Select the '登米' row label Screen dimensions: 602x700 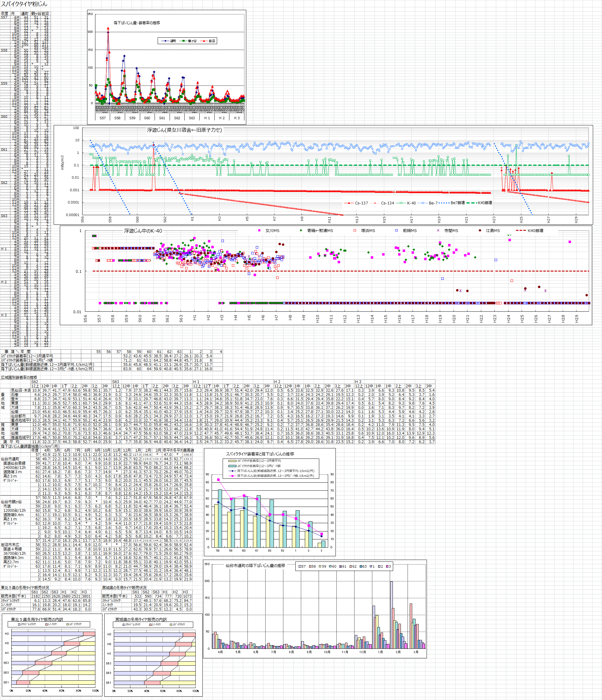tap(15, 399)
